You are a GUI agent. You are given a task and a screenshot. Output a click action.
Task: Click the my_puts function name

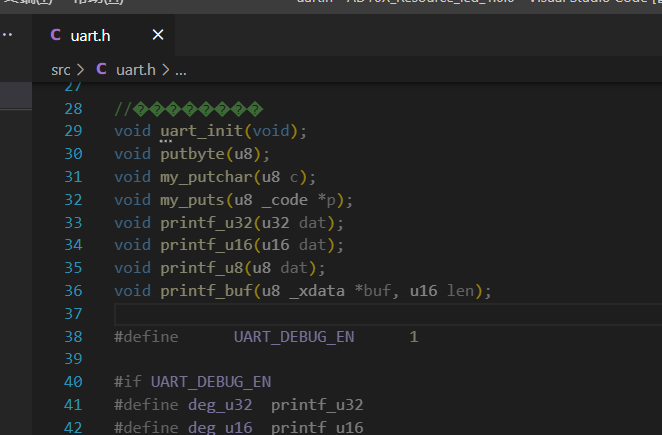pos(192,200)
